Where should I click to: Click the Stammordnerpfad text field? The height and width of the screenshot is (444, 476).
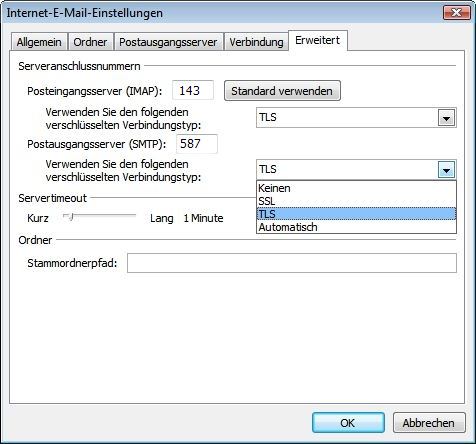click(x=292, y=263)
